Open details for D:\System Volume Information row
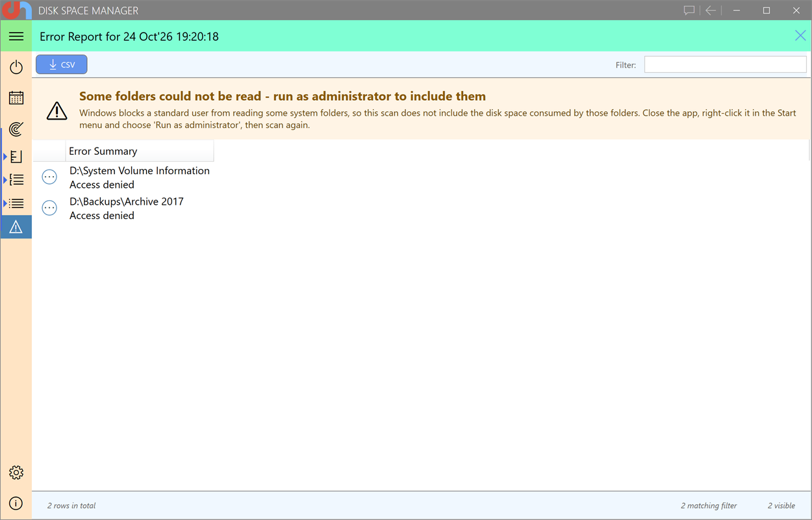 (49, 177)
